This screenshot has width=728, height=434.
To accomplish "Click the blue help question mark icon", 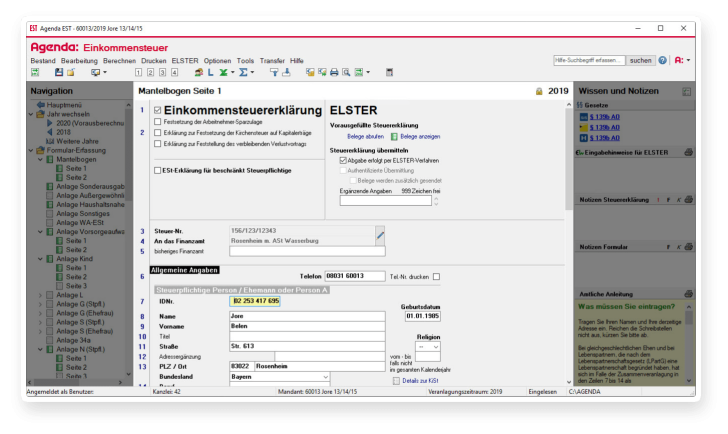I will [662, 60].
